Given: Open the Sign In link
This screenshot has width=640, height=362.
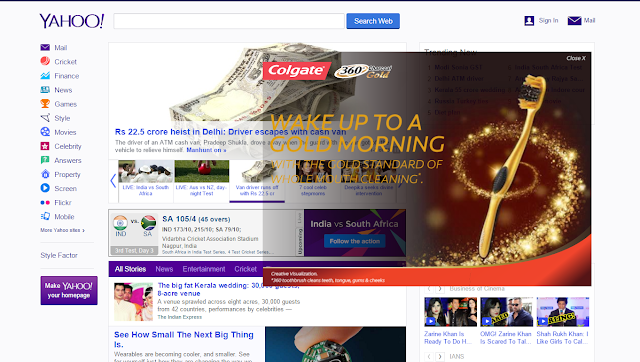Looking at the screenshot, I should tap(548, 20).
